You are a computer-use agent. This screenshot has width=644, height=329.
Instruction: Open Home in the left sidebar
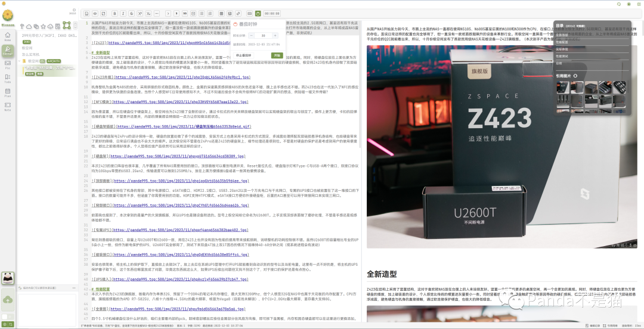[7, 38]
